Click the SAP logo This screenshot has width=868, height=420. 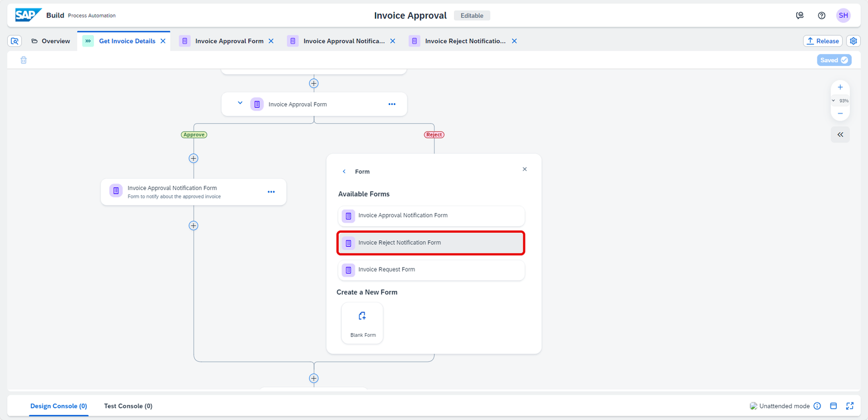(28, 15)
